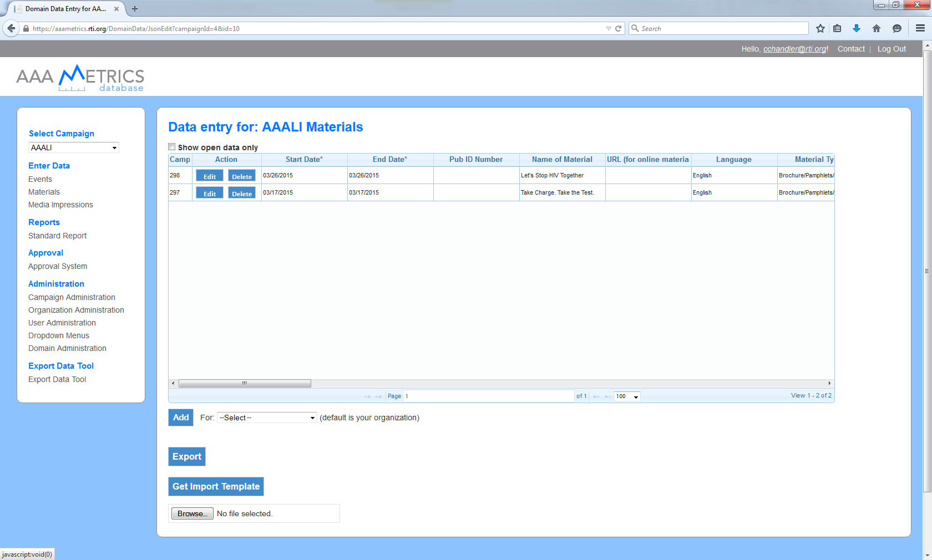Open Contact link
Screen dimensions: 932x560
tap(851, 49)
